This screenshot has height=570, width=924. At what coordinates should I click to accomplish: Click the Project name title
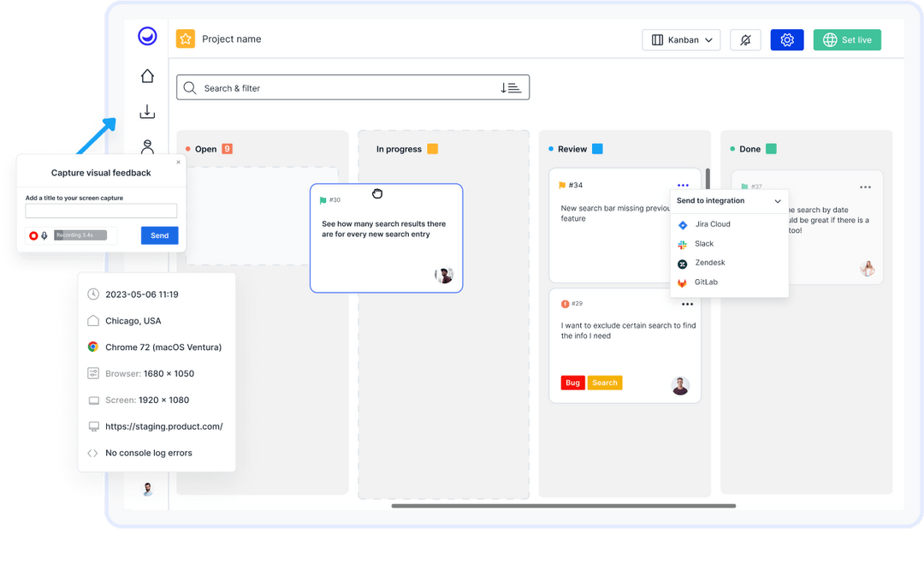[x=232, y=39]
